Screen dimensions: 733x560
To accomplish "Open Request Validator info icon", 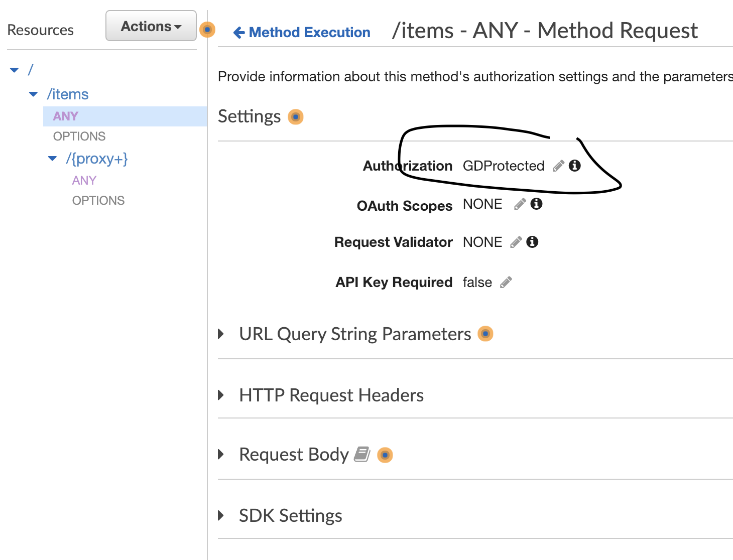I will [x=533, y=242].
